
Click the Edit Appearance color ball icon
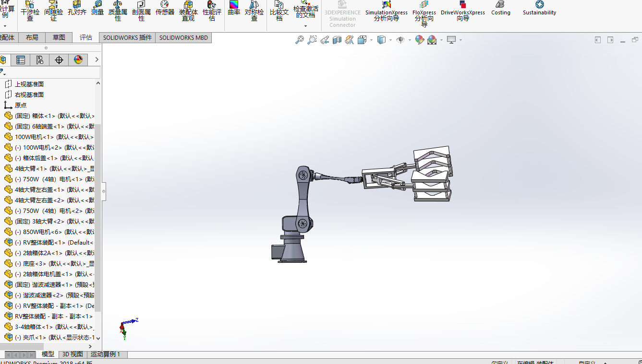419,40
